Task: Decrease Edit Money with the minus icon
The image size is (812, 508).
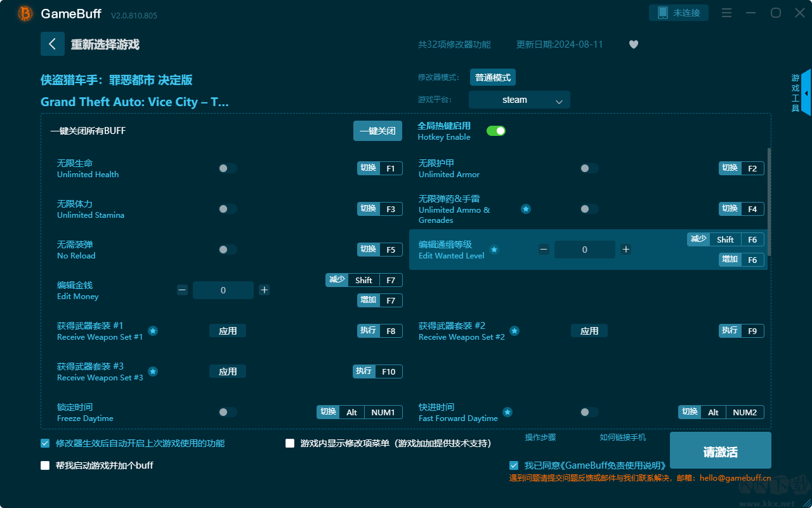Action: (x=183, y=290)
